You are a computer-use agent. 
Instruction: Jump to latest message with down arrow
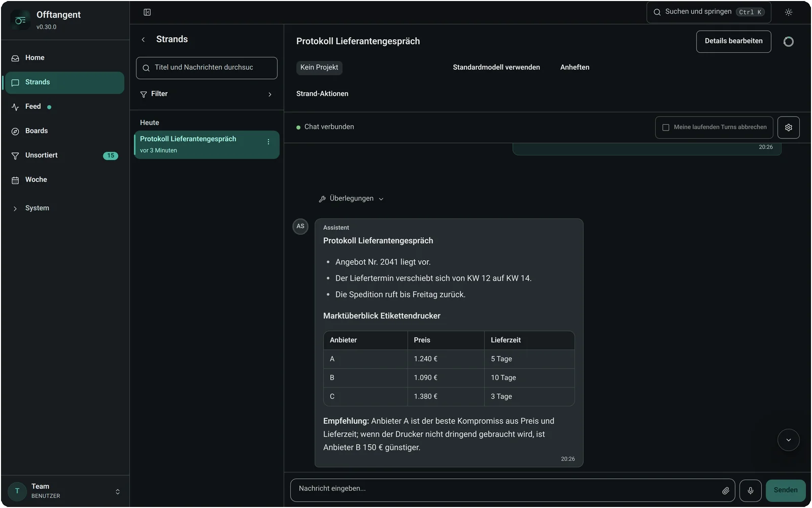pyautogui.click(x=789, y=440)
